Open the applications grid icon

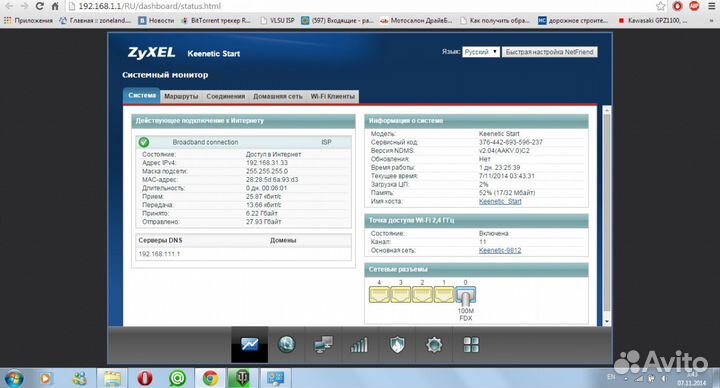pos(471,344)
